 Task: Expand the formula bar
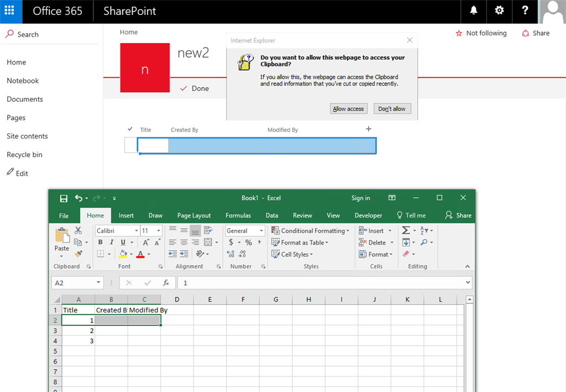tap(468, 282)
